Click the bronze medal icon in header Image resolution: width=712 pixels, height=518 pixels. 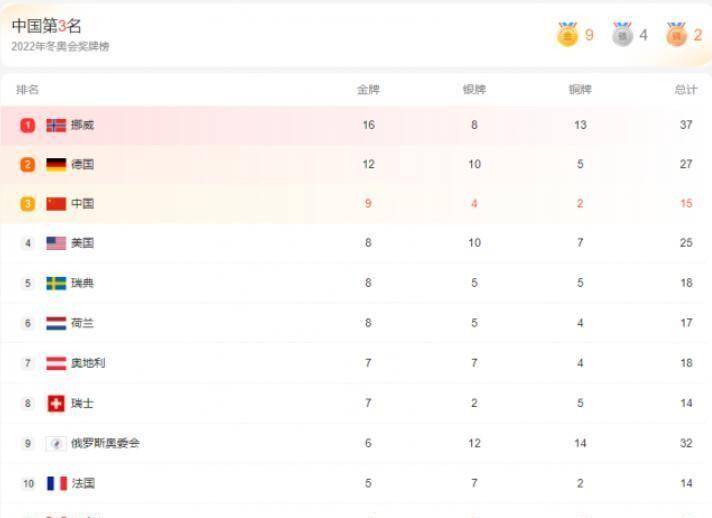[x=676, y=35]
